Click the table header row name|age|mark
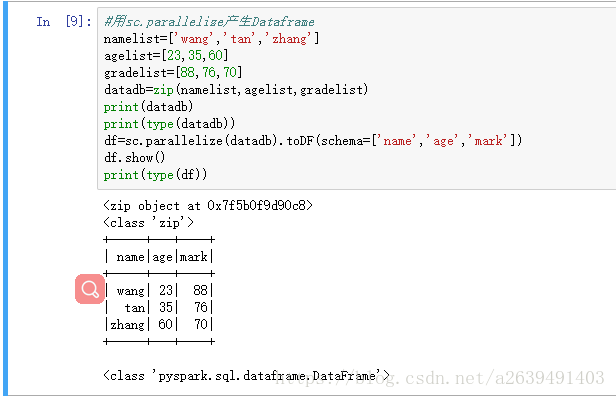Screen dimensions: 616x398 point(159,257)
